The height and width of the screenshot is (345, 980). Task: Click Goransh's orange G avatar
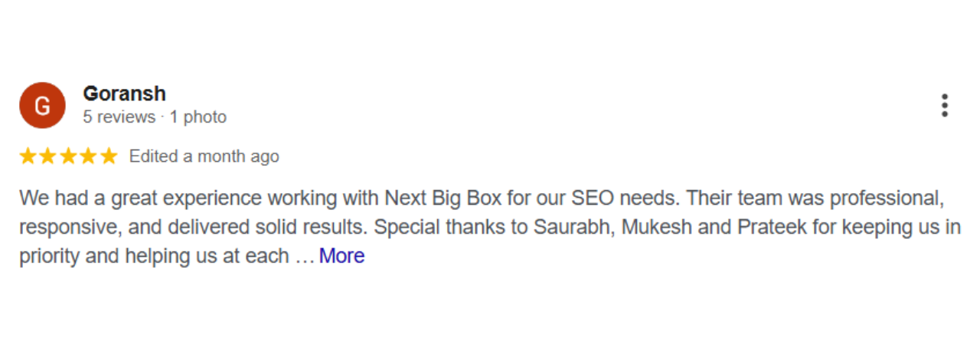pyautogui.click(x=42, y=106)
